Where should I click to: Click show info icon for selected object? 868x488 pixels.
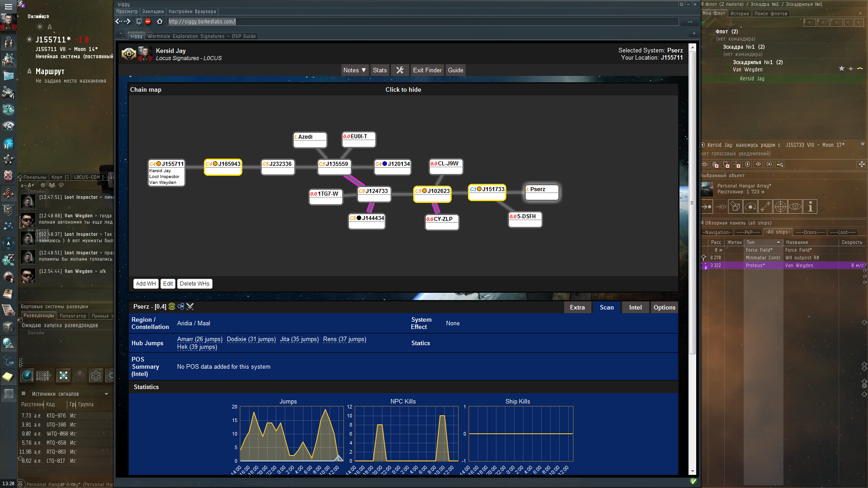[x=810, y=207]
